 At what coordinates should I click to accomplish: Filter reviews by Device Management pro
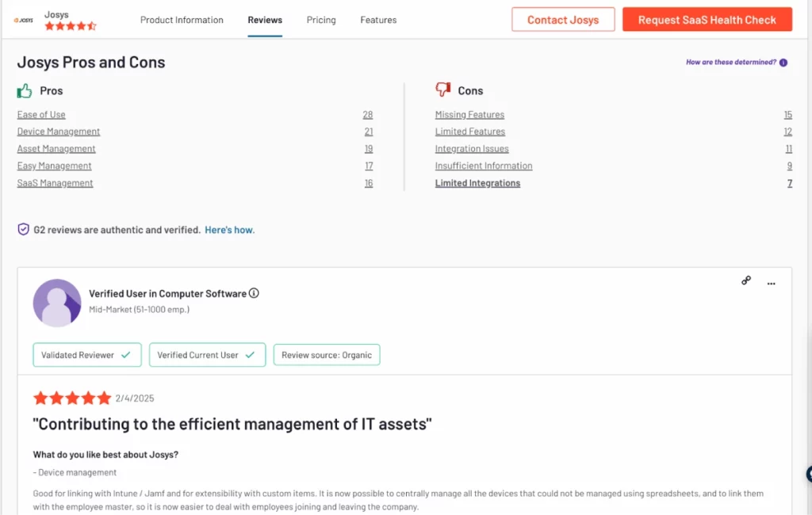59,132
